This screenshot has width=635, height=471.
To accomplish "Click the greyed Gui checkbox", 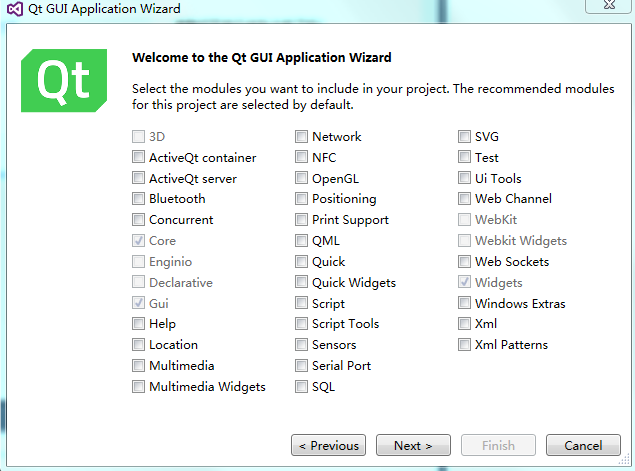I will tap(139, 303).
